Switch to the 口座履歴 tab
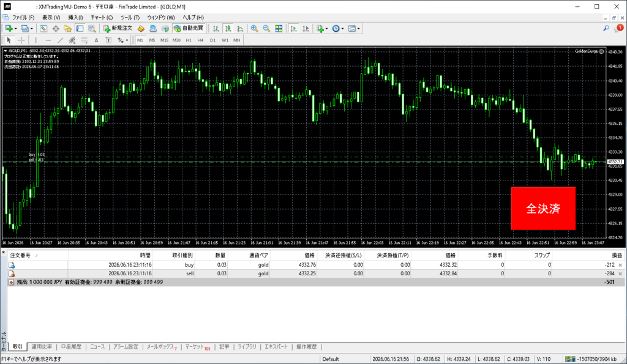This screenshot has height=364, width=627. pos(71,347)
